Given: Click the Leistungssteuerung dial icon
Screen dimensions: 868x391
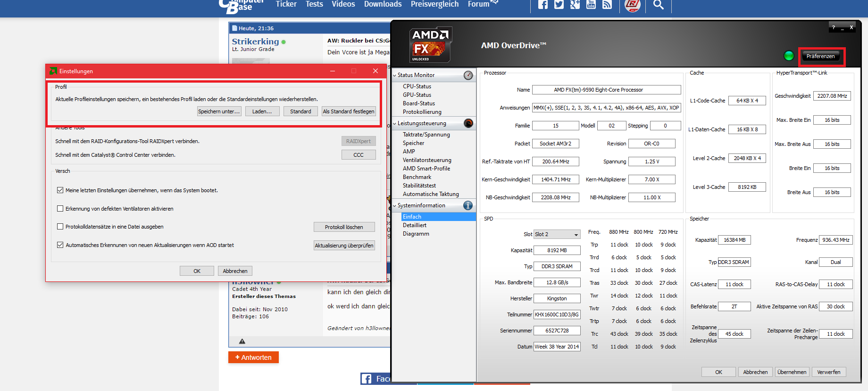Looking at the screenshot, I should 468,123.
